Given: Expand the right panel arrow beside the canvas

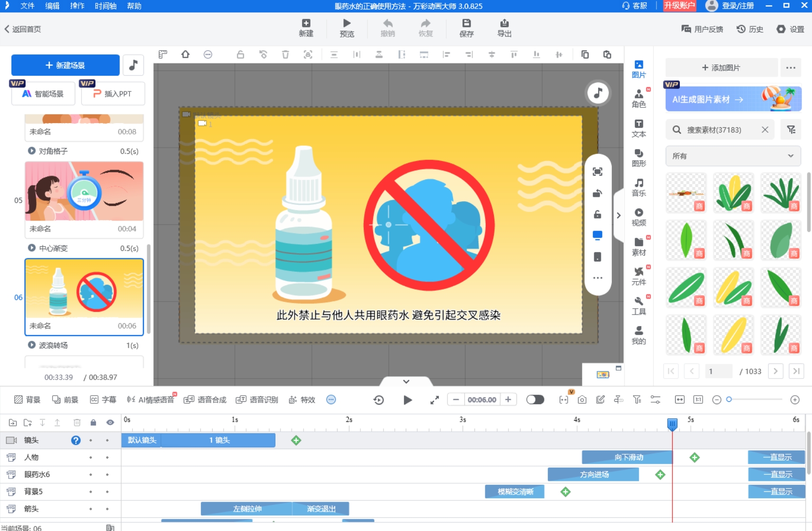Looking at the screenshot, I should (x=618, y=215).
